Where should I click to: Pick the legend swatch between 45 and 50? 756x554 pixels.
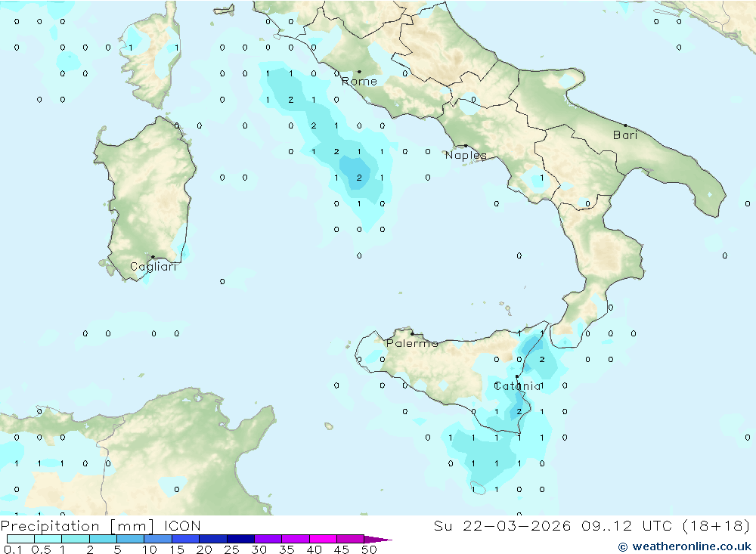pos(350,539)
